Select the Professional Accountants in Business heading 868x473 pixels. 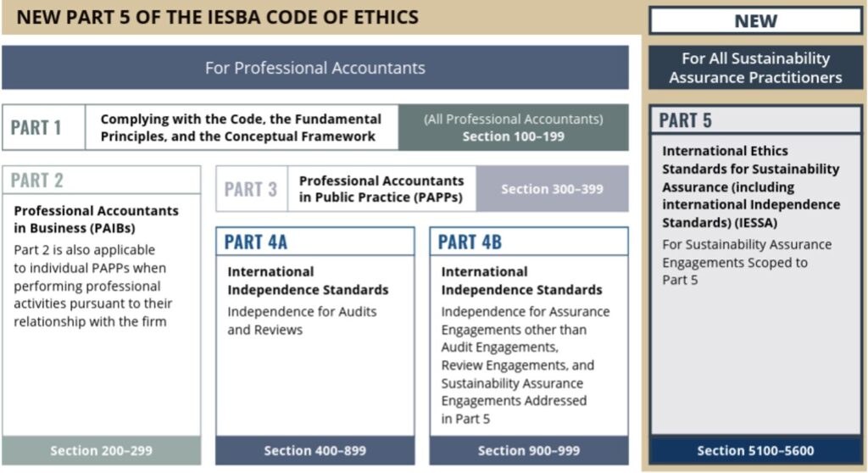97,220
